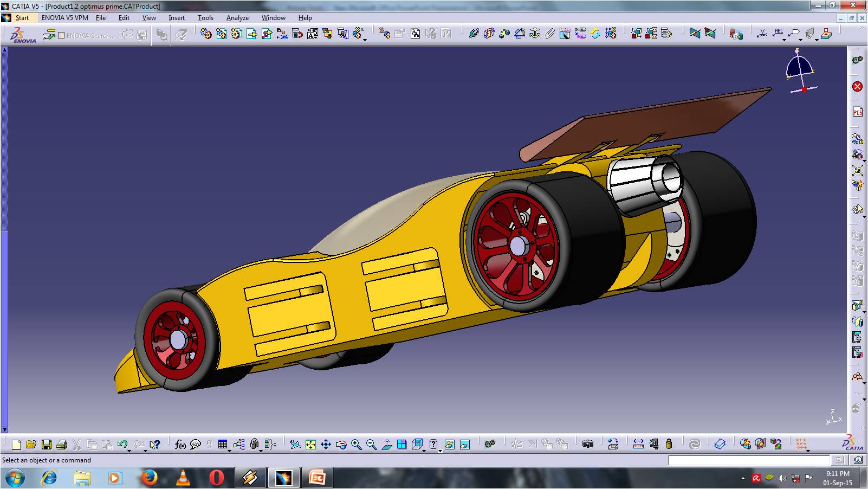868x489 pixels.
Task: Toggle the Hide/Show icon
Action: coord(449,445)
